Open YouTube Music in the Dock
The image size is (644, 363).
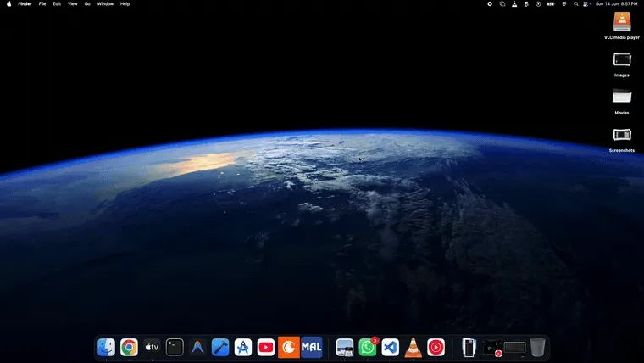click(x=436, y=348)
